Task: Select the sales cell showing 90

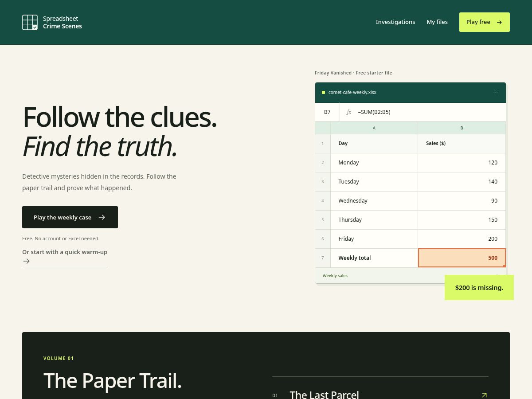Action: point(462,201)
